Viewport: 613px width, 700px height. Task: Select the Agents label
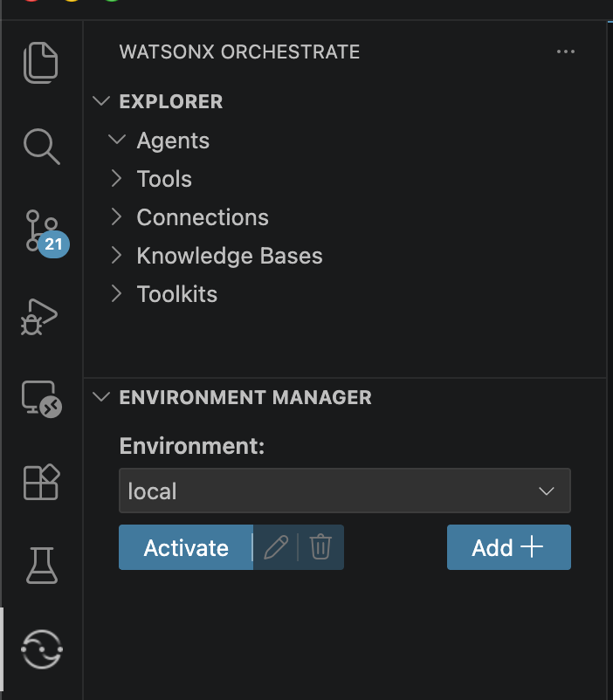pyautogui.click(x=173, y=141)
